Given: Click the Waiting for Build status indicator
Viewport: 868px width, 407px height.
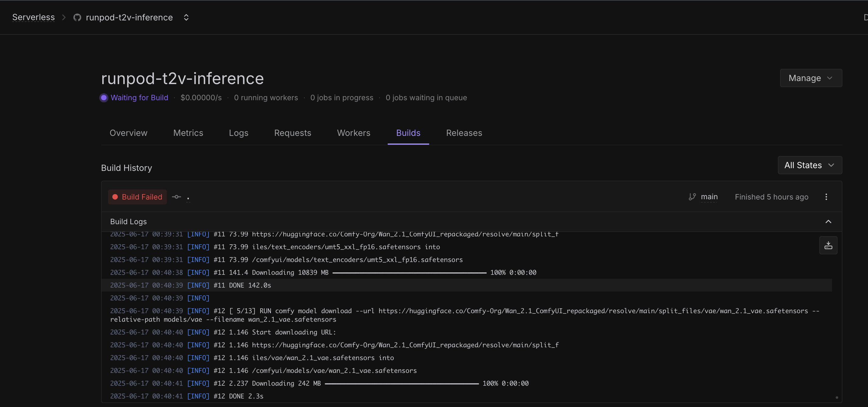Looking at the screenshot, I should tap(134, 98).
